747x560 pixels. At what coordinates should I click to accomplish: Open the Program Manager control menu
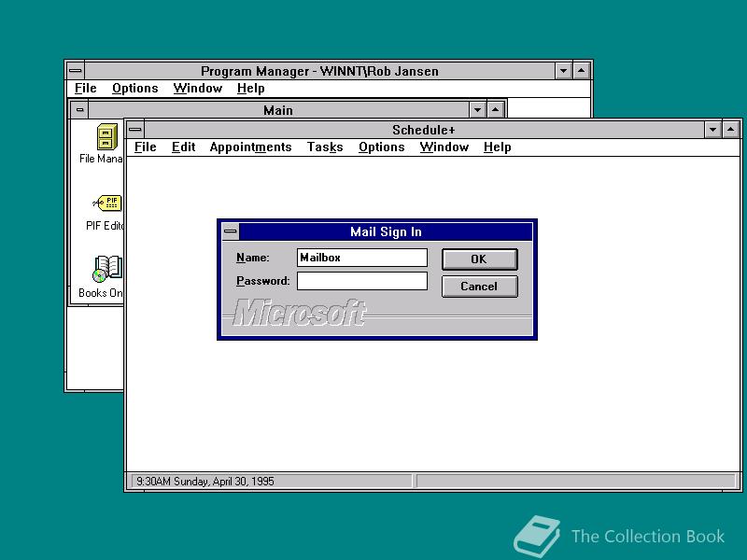pos(74,70)
